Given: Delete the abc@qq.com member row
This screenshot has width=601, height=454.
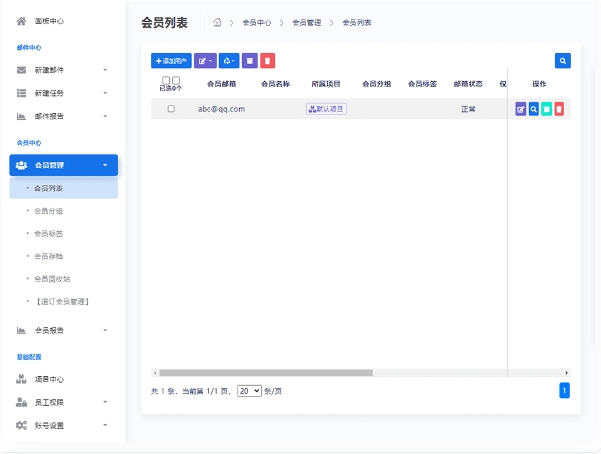Looking at the screenshot, I should (559, 109).
